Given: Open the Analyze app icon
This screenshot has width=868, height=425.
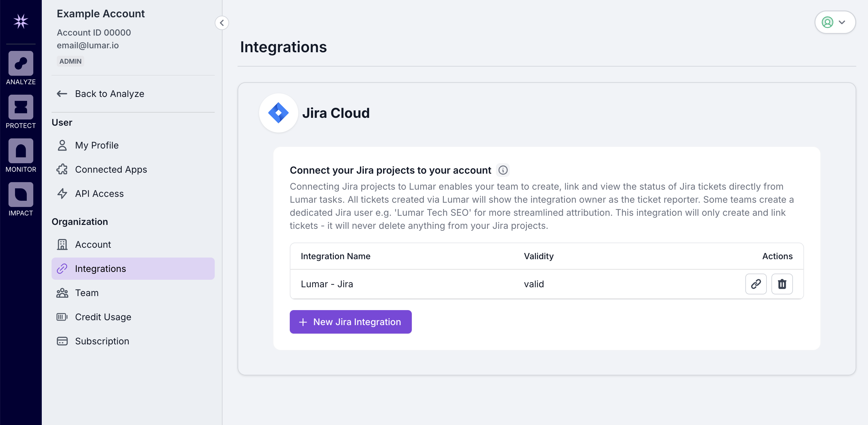Looking at the screenshot, I should pos(21,64).
